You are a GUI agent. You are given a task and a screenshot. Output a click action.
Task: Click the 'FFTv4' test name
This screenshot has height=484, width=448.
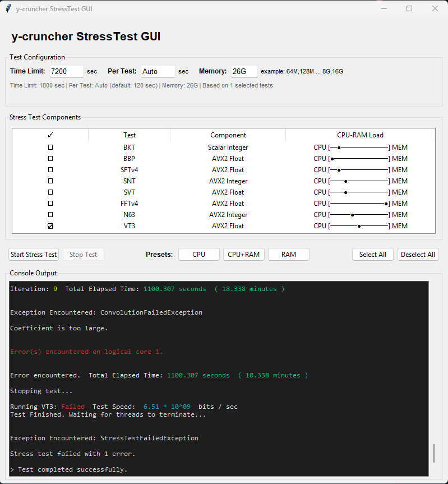tap(130, 204)
